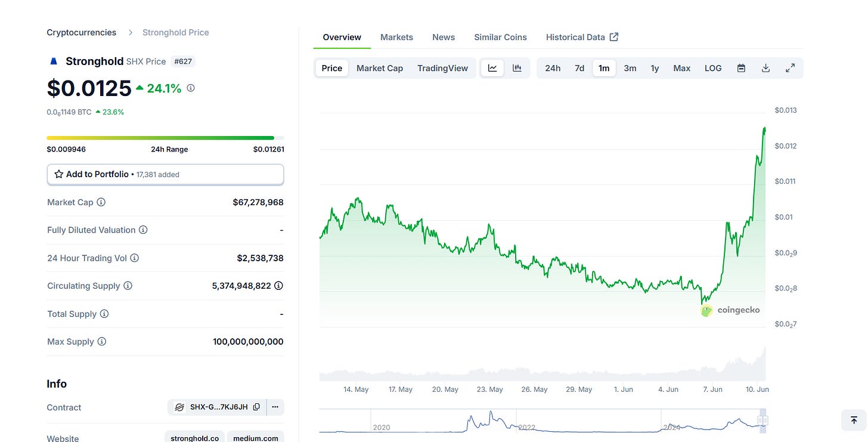Set chart range to 1m

tap(604, 68)
